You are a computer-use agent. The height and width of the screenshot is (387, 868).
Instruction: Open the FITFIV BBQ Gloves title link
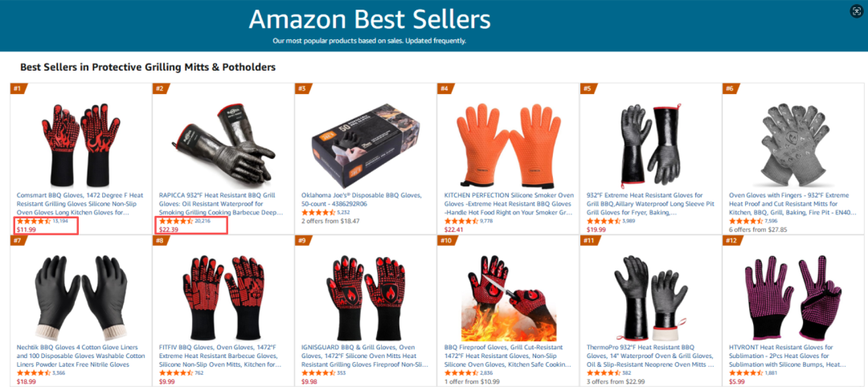(220, 356)
